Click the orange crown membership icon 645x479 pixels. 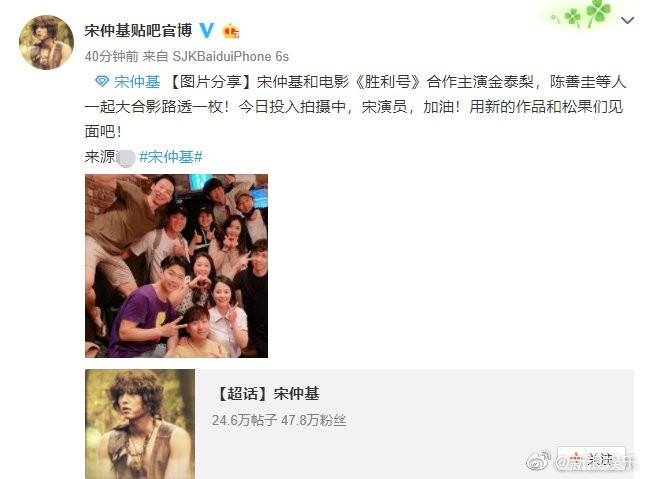pos(231,31)
